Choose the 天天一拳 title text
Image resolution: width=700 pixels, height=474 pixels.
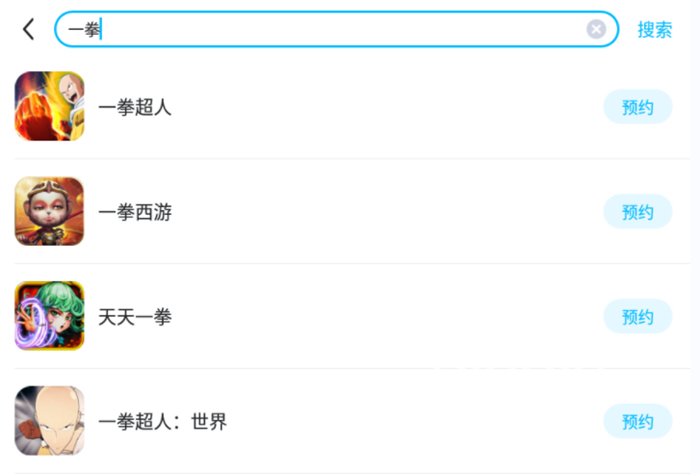click(135, 317)
